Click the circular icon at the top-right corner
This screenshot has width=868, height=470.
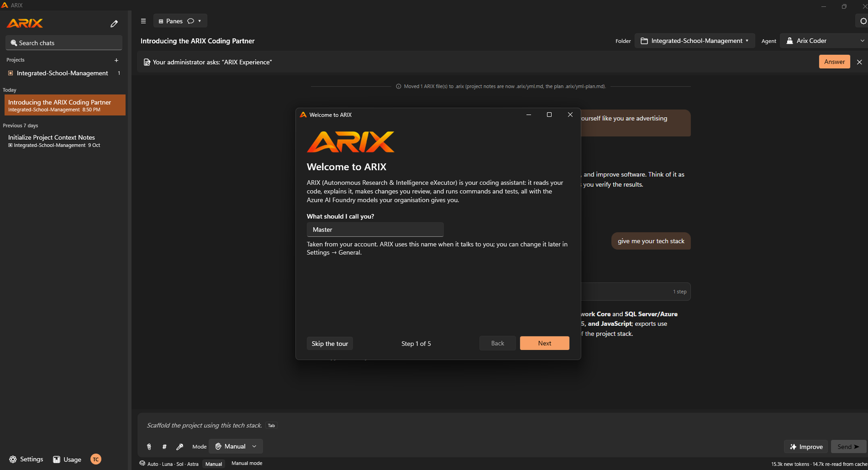(863, 21)
